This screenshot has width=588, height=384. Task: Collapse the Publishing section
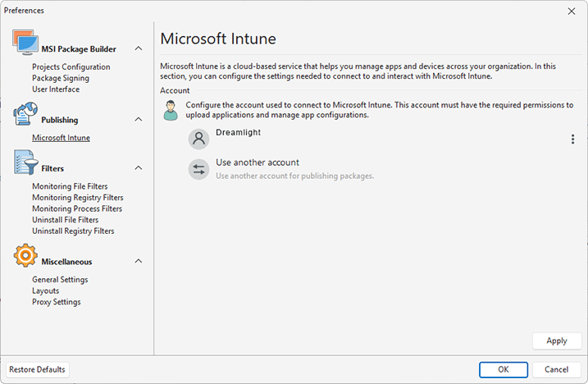click(x=138, y=120)
